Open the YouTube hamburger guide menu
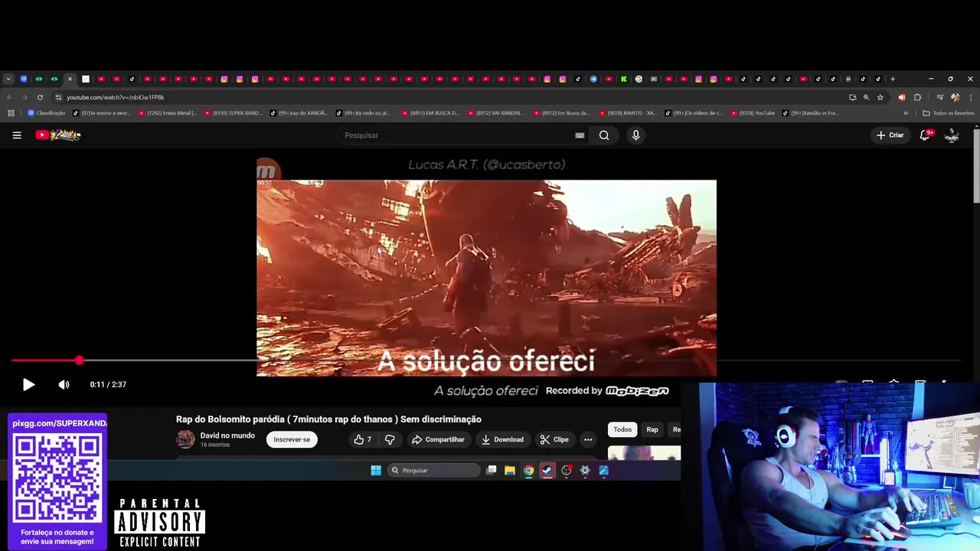Viewport: 980px width, 551px height. [x=17, y=135]
